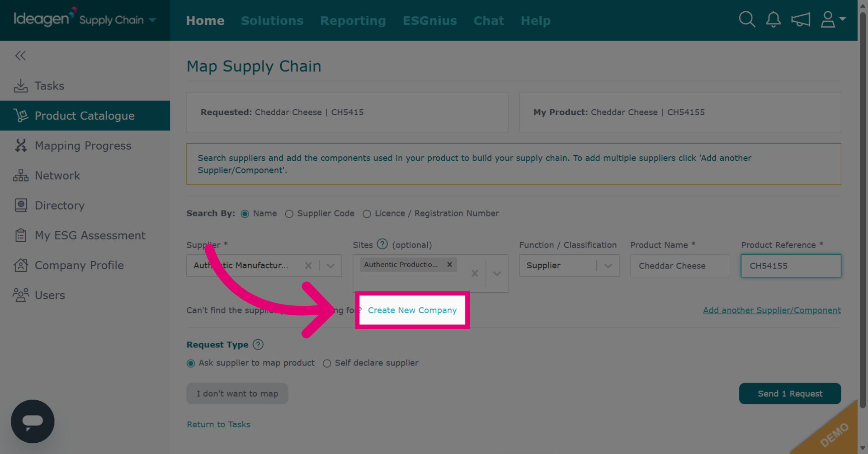Image resolution: width=868 pixels, height=454 pixels.
Task: Expand the Supplier dropdown arrow
Action: 330,266
